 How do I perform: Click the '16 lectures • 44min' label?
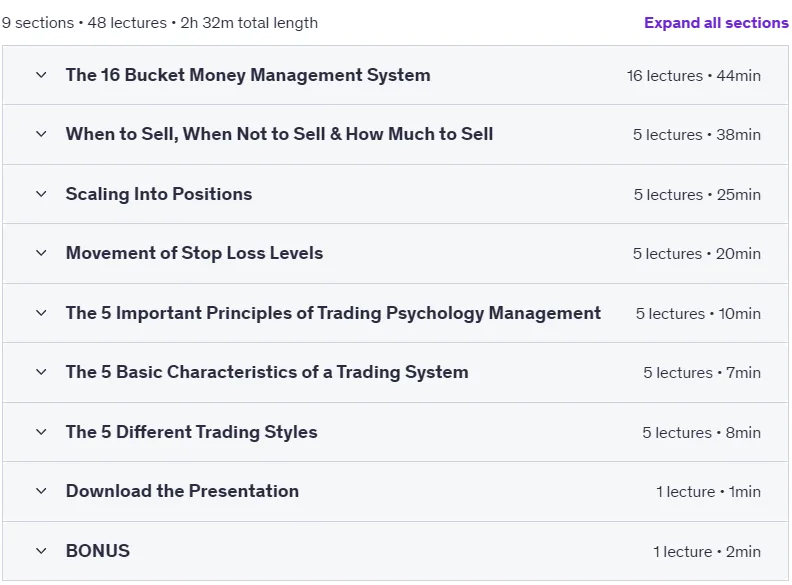pyautogui.click(x=694, y=76)
